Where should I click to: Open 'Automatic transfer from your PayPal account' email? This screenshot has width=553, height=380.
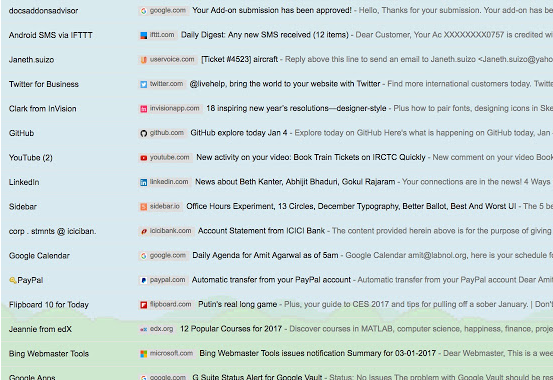[271, 280]
